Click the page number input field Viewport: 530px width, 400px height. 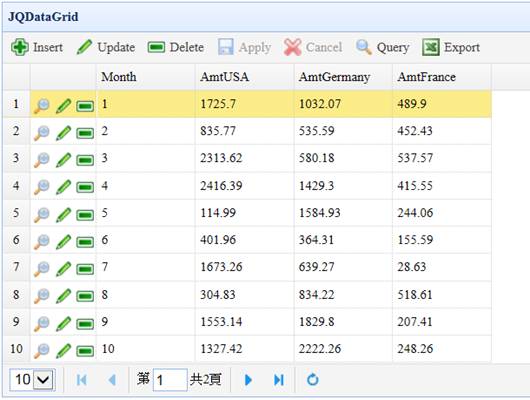click(x=170, y=380)
